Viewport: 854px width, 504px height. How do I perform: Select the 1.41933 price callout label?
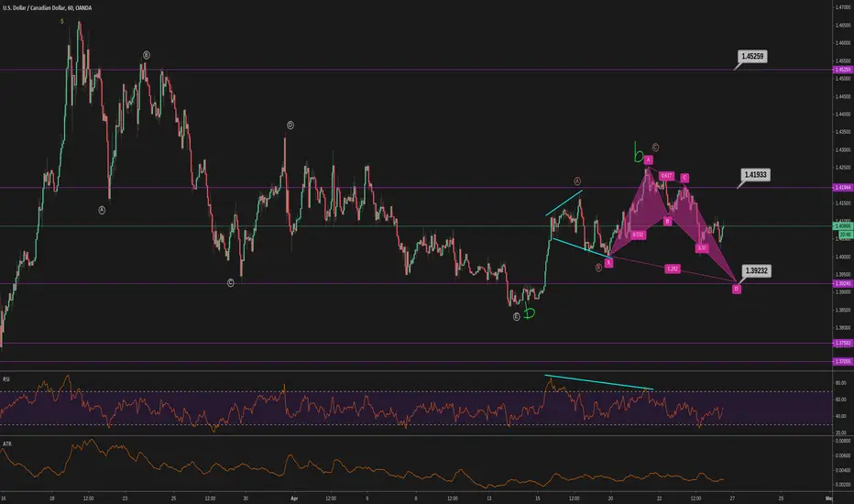coord(755,175)
